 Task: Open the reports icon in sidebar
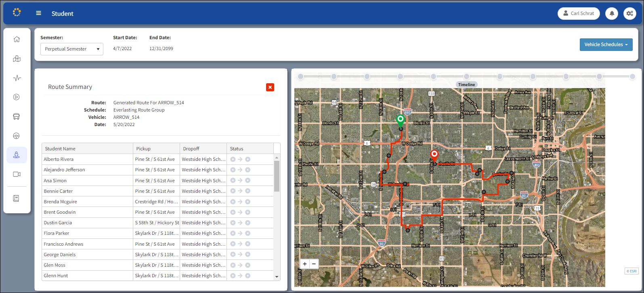pyautogui.click(x=17, y=198)
